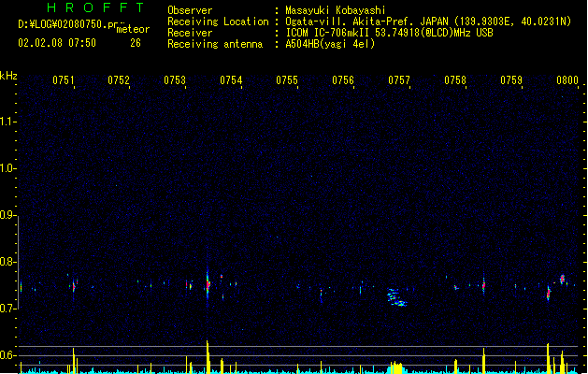Click the red echo blob near 0800
Viewport: 588px width, 374px height.
(x=562, y=279)
